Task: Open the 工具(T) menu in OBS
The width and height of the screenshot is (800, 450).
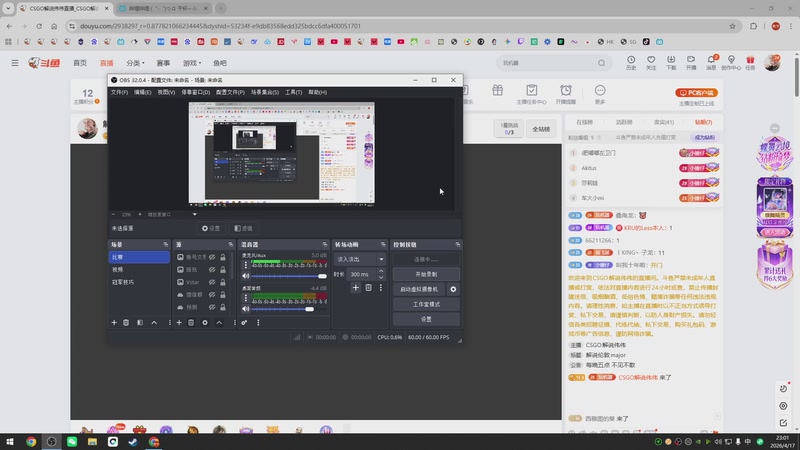Action: coord(293,92)
